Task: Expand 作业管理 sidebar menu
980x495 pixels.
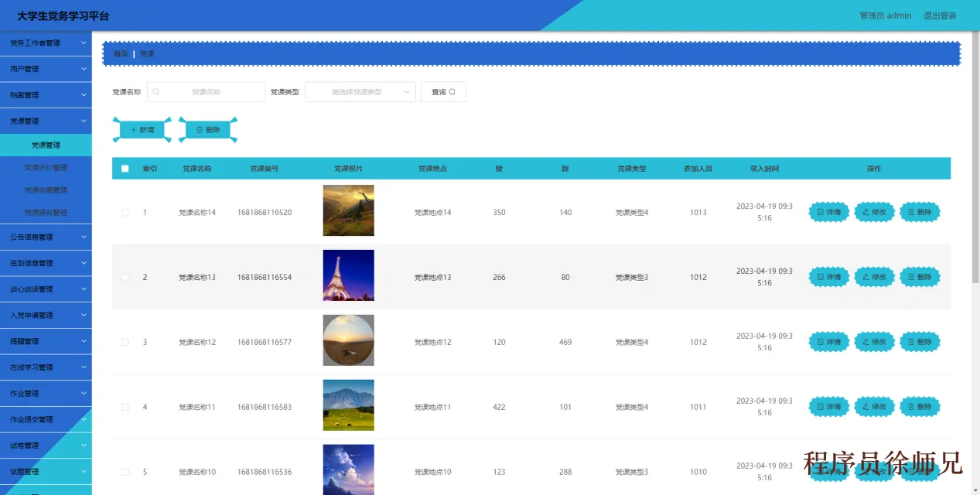Action: [46, 394]
